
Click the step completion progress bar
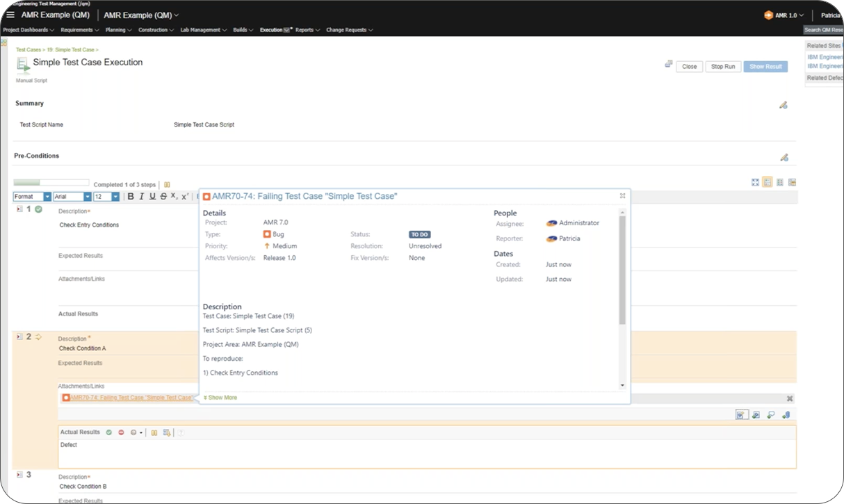click(x=51, y=183)
